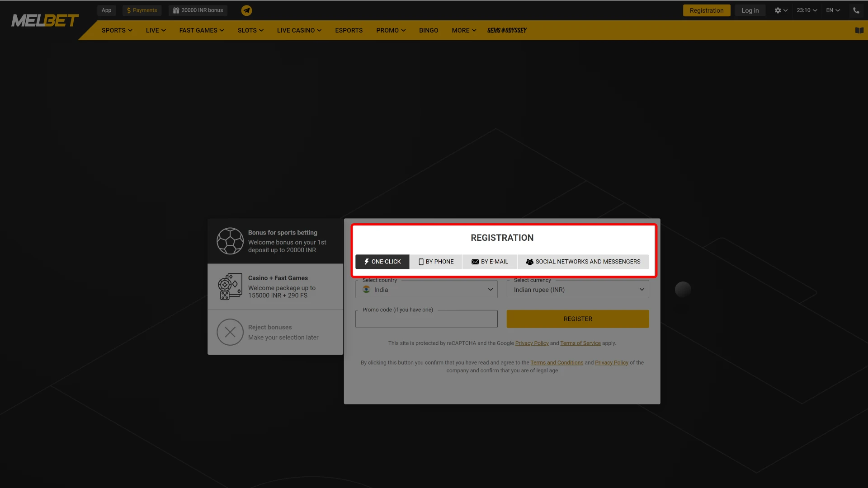The width and height of the screenshot is (868, 488).
Task: Expand the EN language dropdown
Action: 833,10
